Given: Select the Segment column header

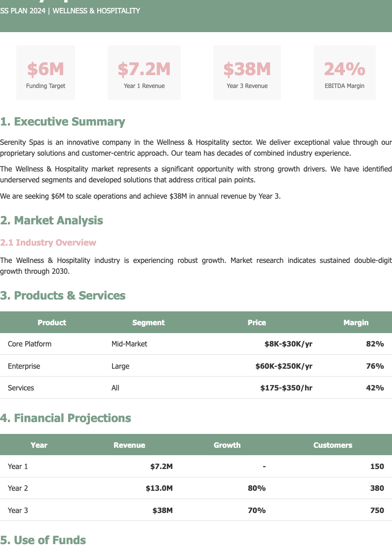Looking at the screenshot, I should tap(148, 323).
